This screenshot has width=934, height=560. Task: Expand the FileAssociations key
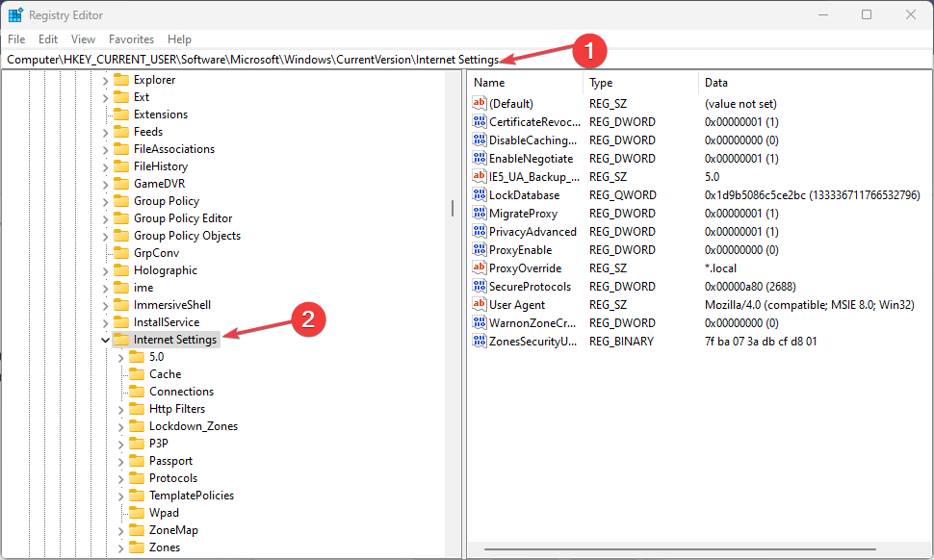105,150
